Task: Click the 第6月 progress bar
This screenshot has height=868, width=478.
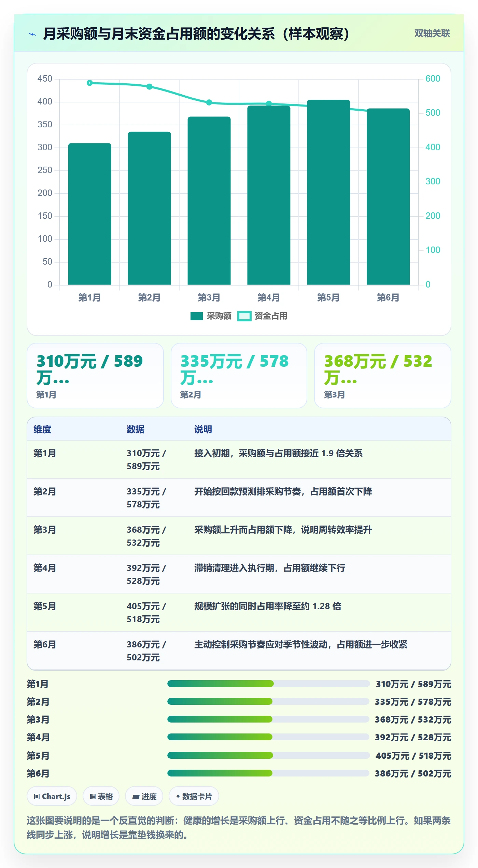Action: [268, 773]
